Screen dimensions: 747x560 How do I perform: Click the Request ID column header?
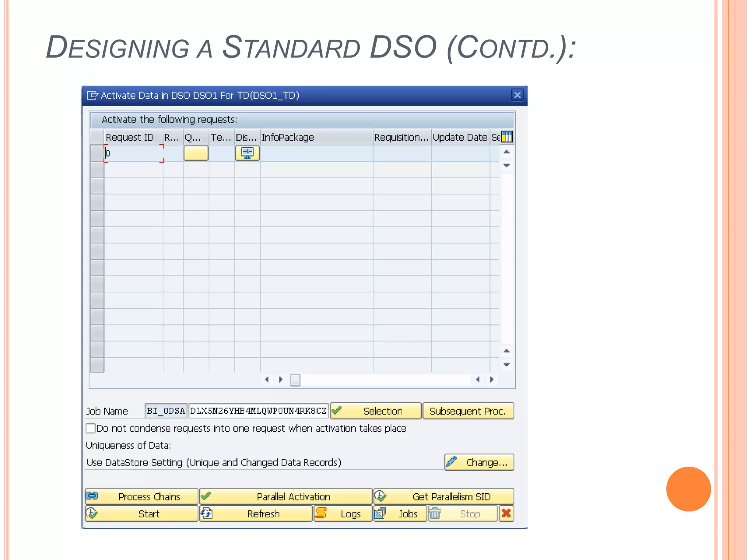point(133,137)
